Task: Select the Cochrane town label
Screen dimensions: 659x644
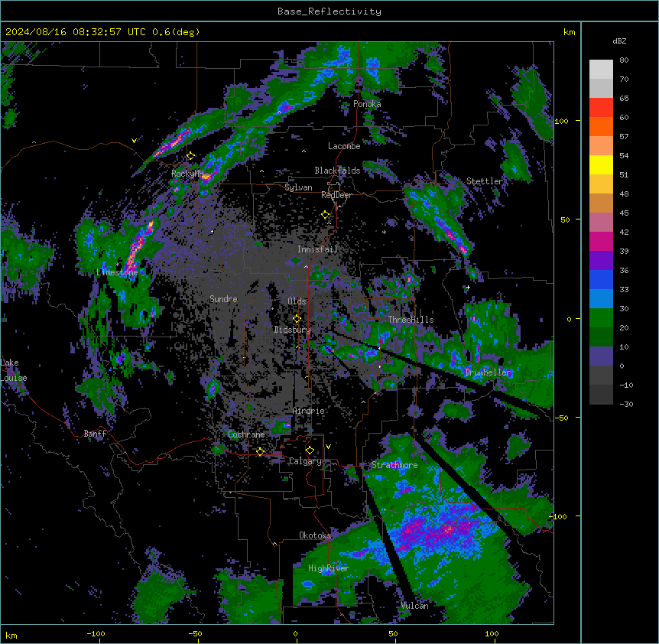Action: pyautogui.click(x=246, y=434)
